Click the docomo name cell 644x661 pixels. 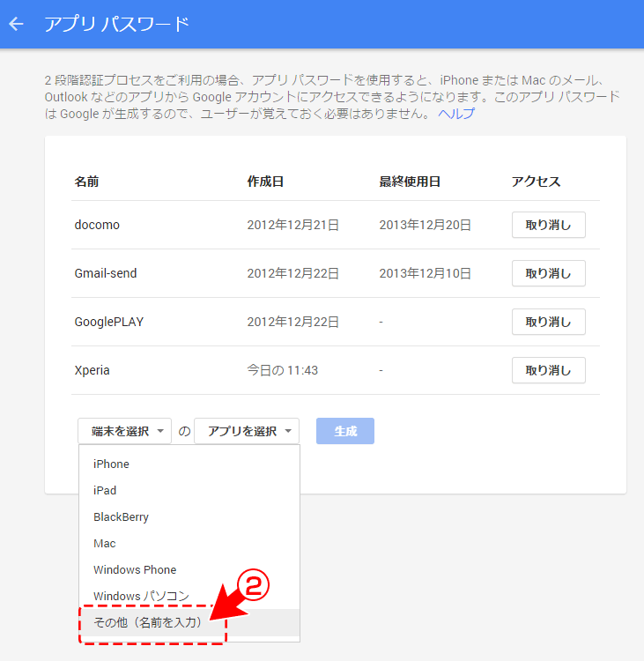tap(97, 225)
